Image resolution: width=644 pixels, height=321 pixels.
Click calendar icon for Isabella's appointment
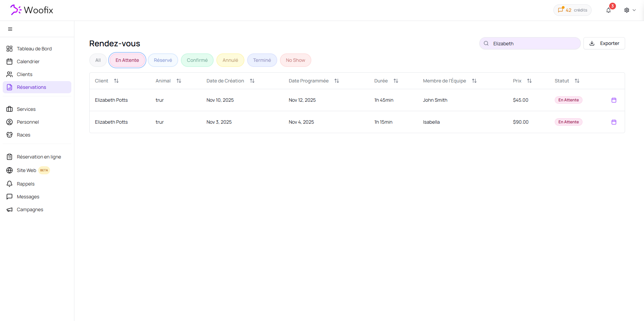[614, 122]
